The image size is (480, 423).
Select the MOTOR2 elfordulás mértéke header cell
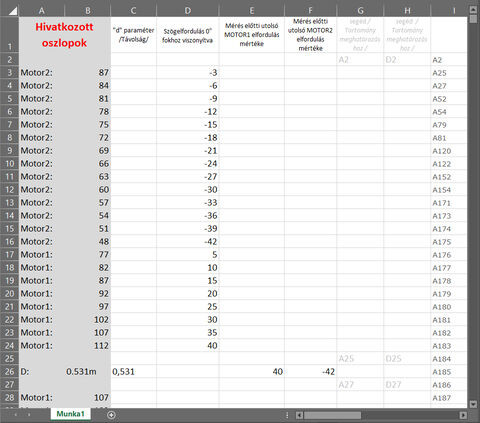click(310, 35)
